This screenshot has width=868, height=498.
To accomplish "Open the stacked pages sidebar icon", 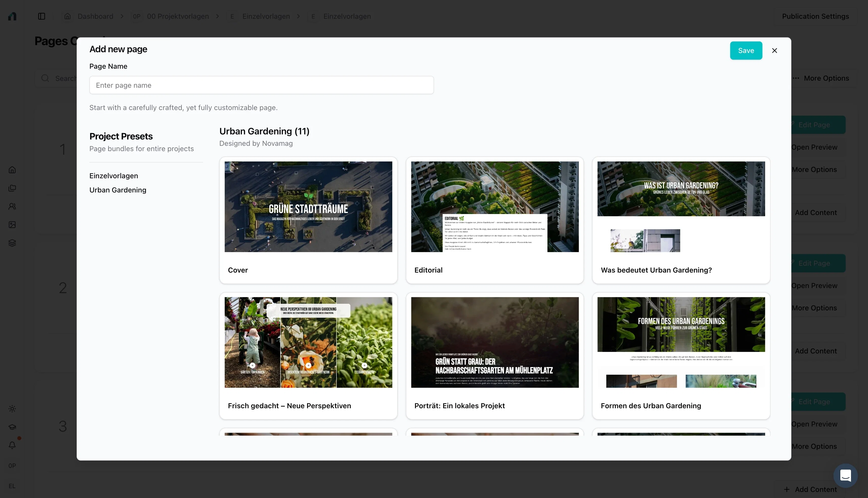I will (12, 188).
